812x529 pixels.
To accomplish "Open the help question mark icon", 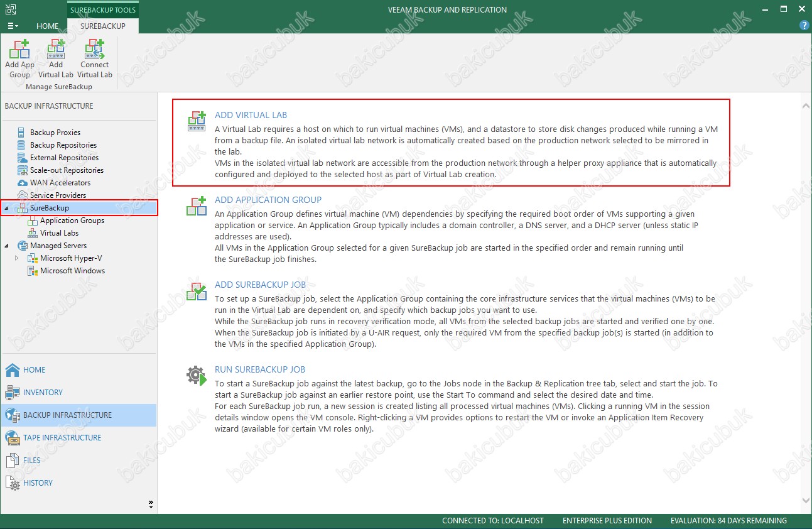I will (804, 26).
